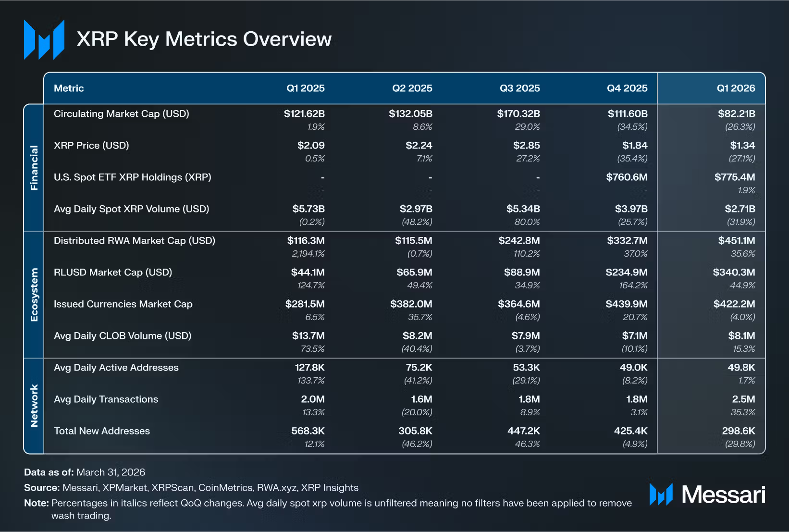Click the "127.8K" active addresses value
789x532 pixels.
[x=310, y=368]
